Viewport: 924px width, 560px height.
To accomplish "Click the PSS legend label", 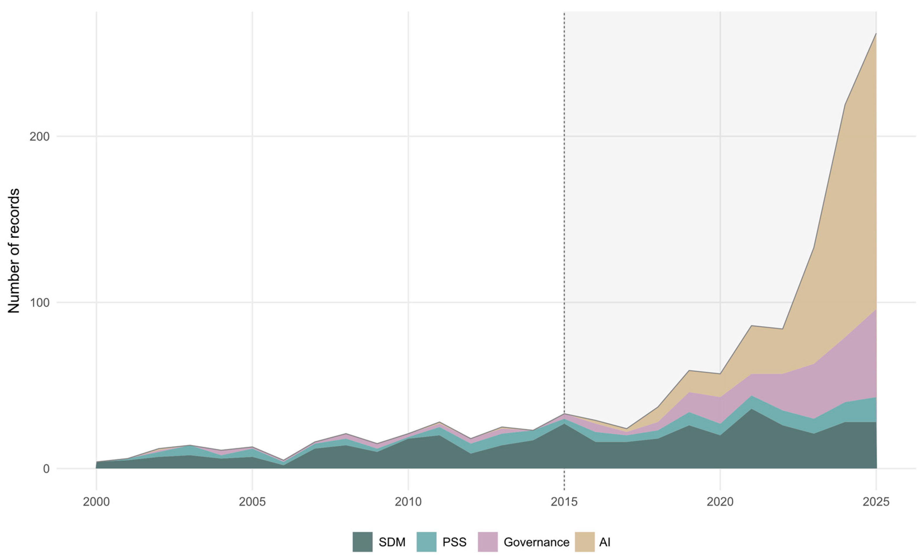I will pos(454,542).
